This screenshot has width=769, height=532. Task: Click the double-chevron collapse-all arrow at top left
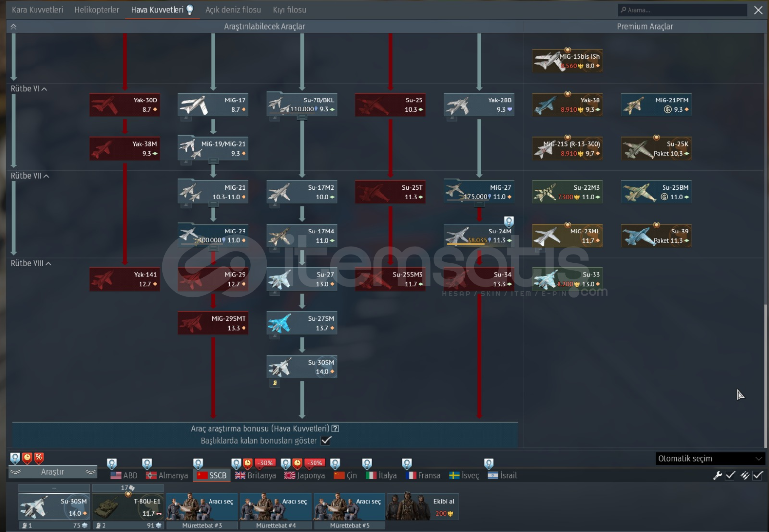point(13,27)
